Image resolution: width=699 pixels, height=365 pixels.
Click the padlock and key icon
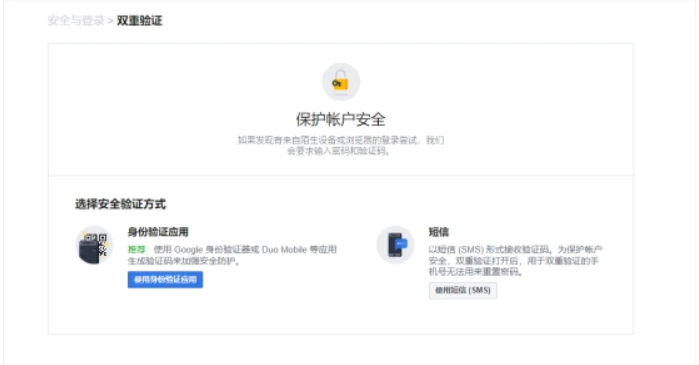[341, 82]
